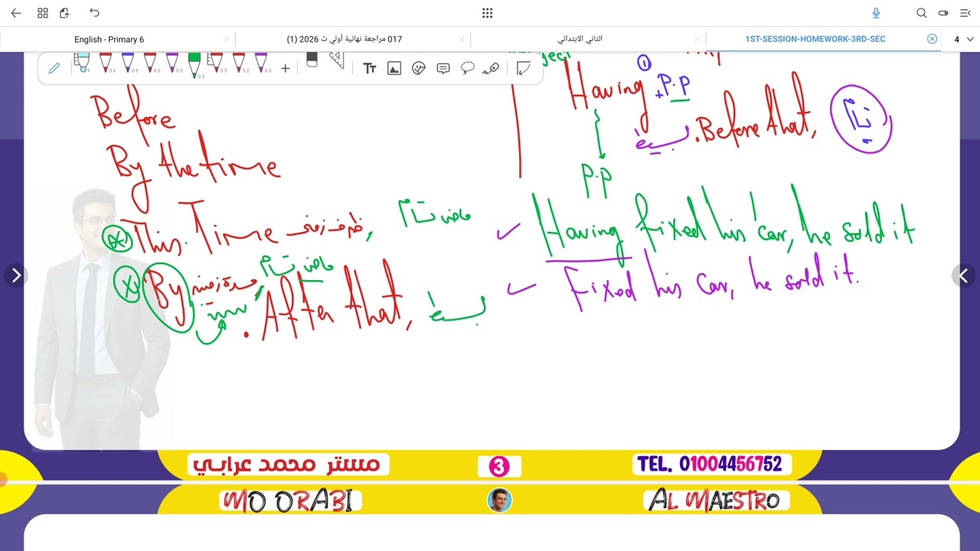Open the sticker tool icon
980x551 pixels.
(418, 68)
